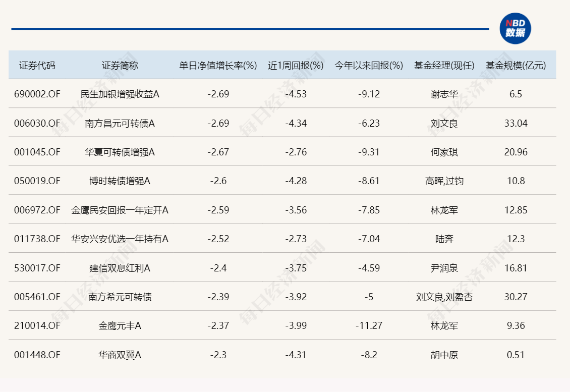This screenshot has width=570, height=392.
Task: Click the 证券简称 column header
Action: pos(120,66)
